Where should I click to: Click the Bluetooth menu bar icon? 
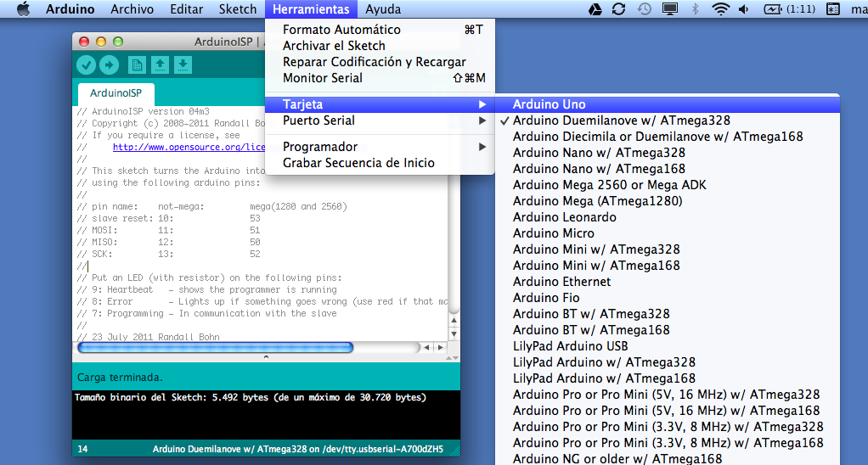click(x=696, y=8)
